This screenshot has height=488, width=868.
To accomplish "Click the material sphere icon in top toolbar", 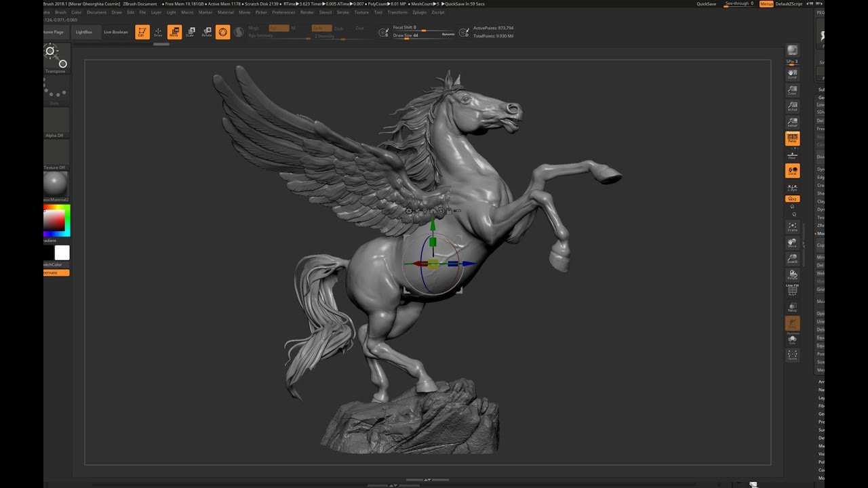I will click(239, 32).
